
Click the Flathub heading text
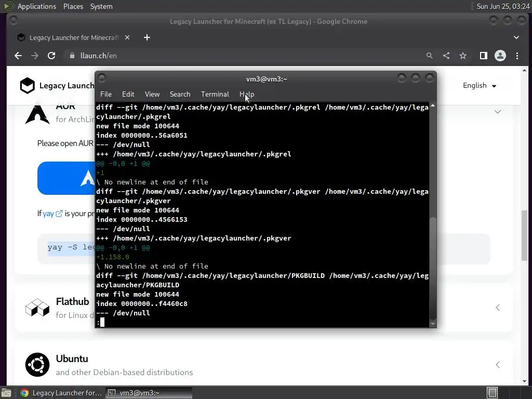(73, 301)
